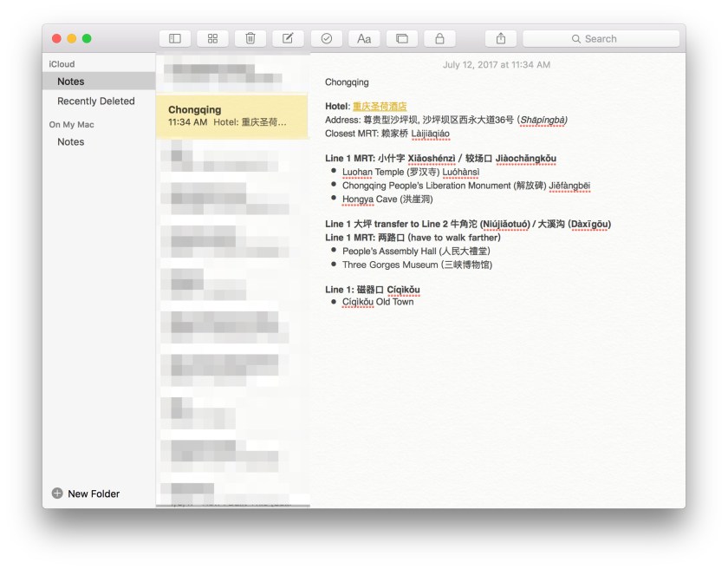Click the photo browser toolbar icon

[401, 38]
